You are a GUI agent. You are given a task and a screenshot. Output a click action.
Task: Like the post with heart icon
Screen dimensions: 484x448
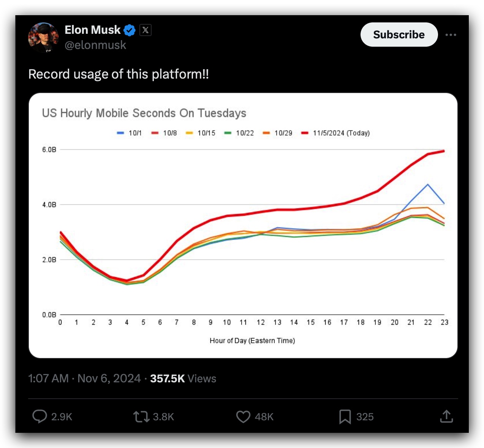pos(243,417)
